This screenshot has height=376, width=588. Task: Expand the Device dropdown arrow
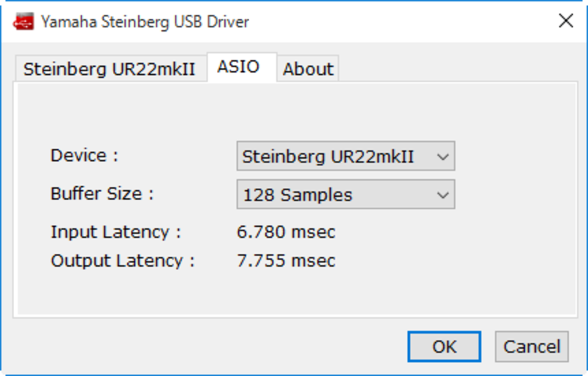442,156
